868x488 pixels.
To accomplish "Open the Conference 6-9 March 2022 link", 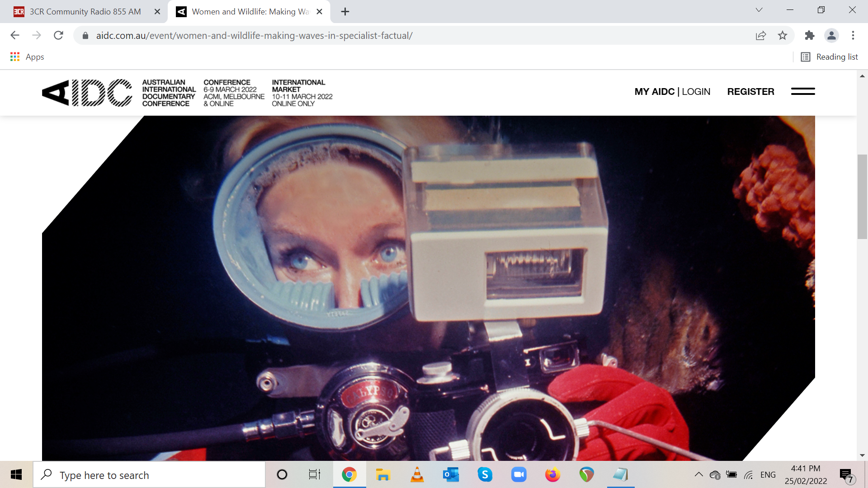I will point(234,93).
